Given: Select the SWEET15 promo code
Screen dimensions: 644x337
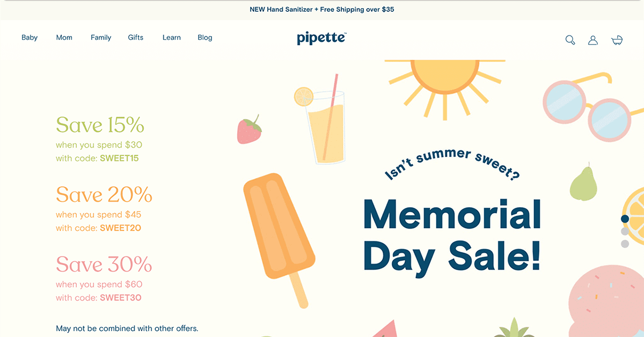Looking at the screenshot, I should [121, 158].
